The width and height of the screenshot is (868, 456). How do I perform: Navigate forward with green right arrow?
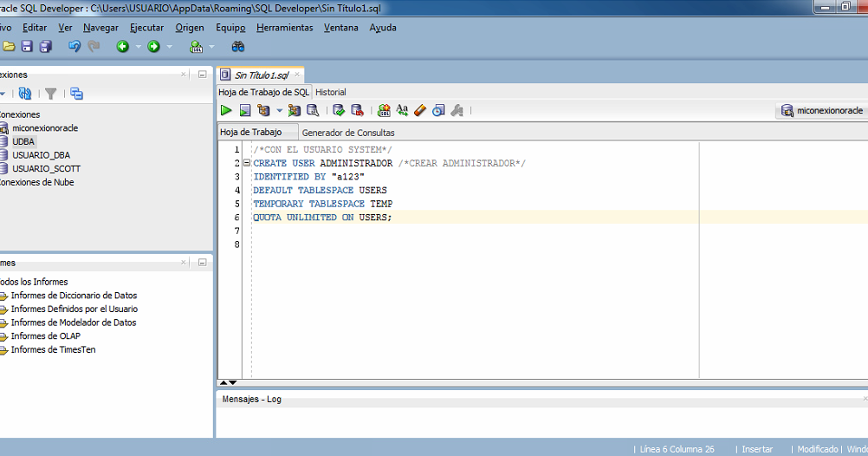[154, 47]
